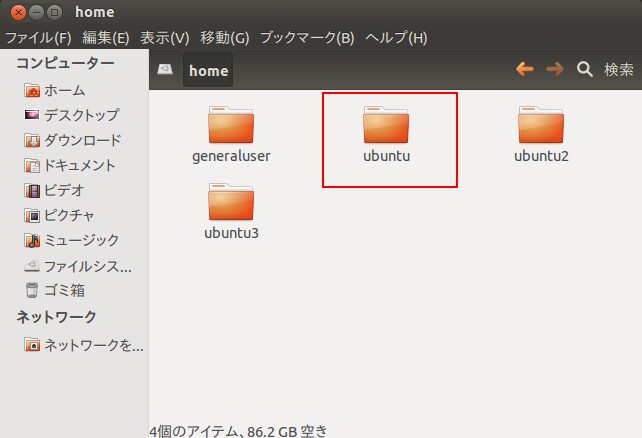Select the generaluser folder icon
The height and width of the screenshot is (438, 642).
[231, 124]
